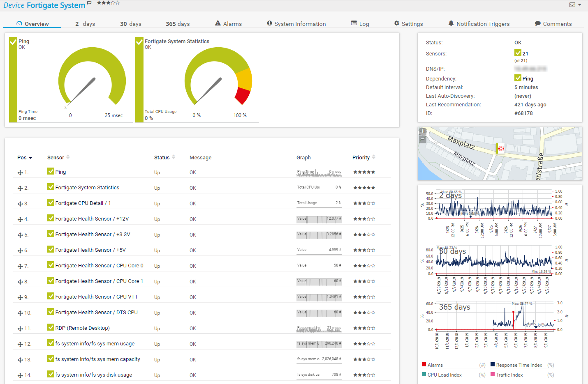Open Fortigate Health Sensor / CPU VTT
Image resolution: width=588 pixels, height=384 pixels.
pyautogui.click(x=97, y=297)
